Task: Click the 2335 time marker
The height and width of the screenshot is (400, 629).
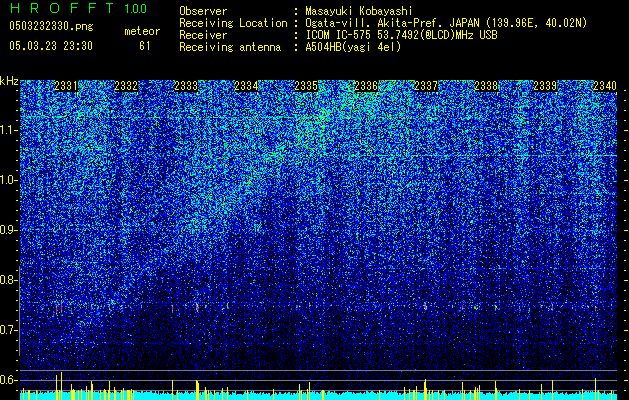Action: (306, 86)
